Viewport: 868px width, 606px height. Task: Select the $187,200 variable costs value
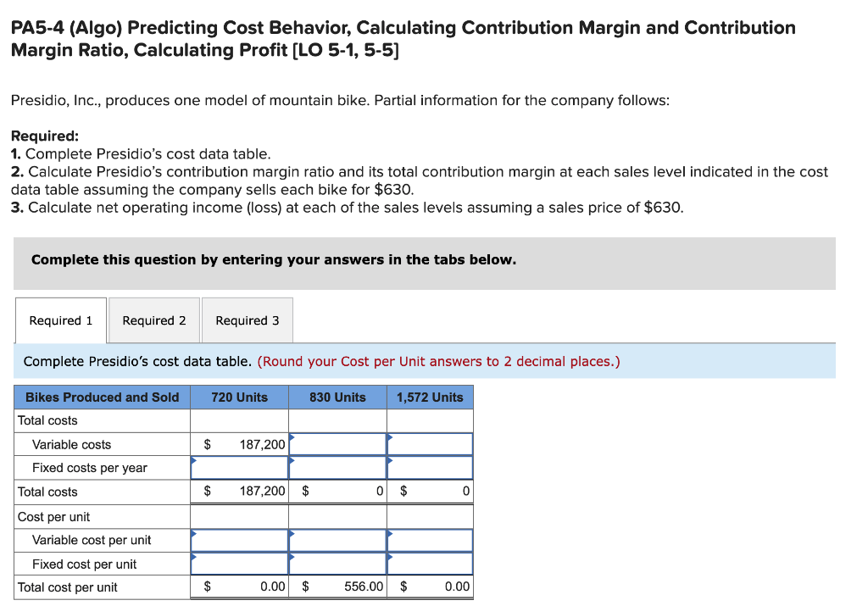click(x=246, y=443)
